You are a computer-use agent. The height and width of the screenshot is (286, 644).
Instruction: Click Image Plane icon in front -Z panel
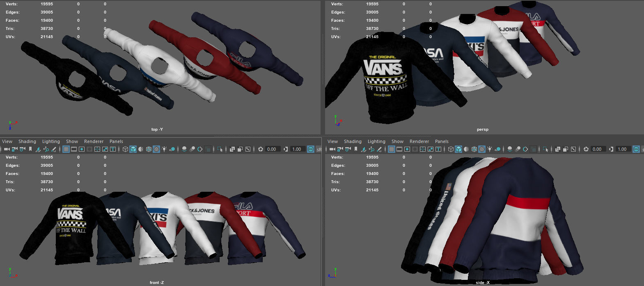click(38, 149)
